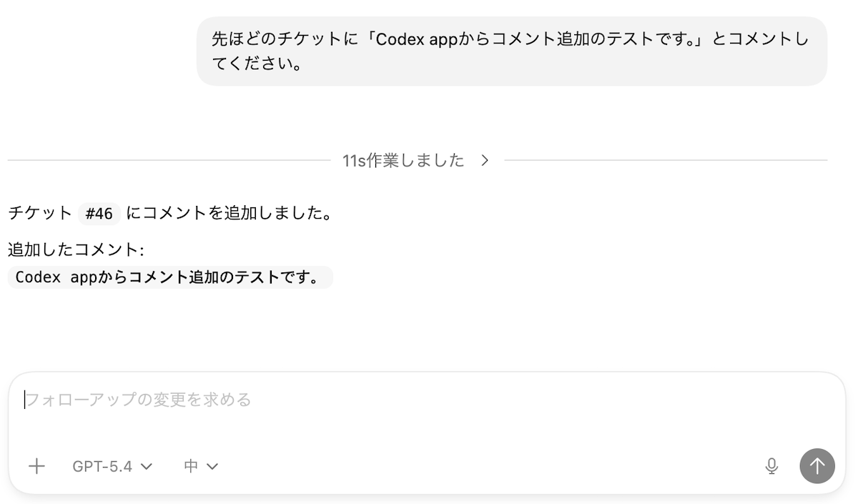
Task: Click the 追加したコメント: label text
Action: [76, 249]
